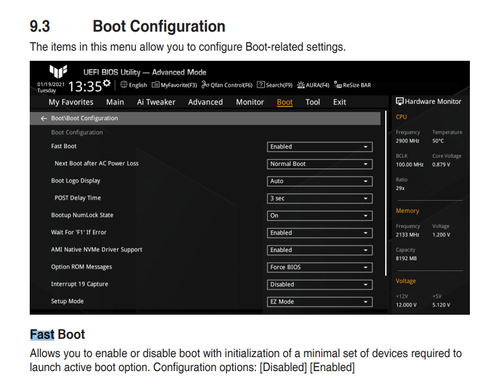
Task: Open Interrupt 19 Capture dropdown
Action: coord(320,285)
